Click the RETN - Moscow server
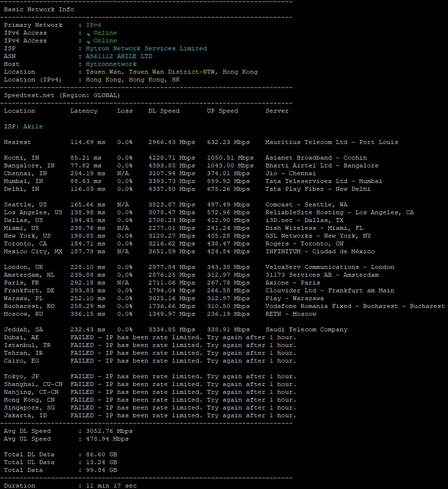The height and width of the screenshot is (489, 448). tap(290, 313)
